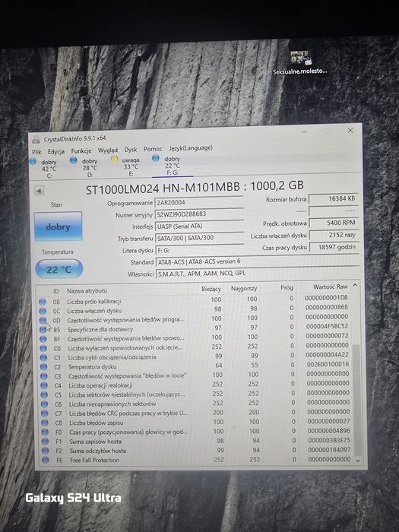Click status icon of 'Liczba nienaprawionych sektorów' row
399x532 pixels.
44,404
